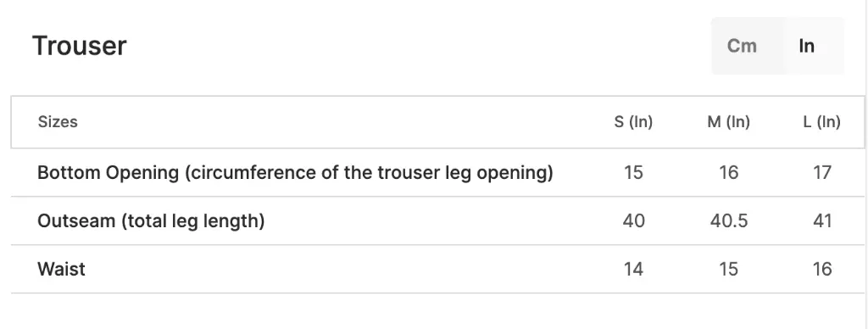Click Outseam value 40.5 for size M
This screenshot has height=329, width=868.
[x=728, y=221]
